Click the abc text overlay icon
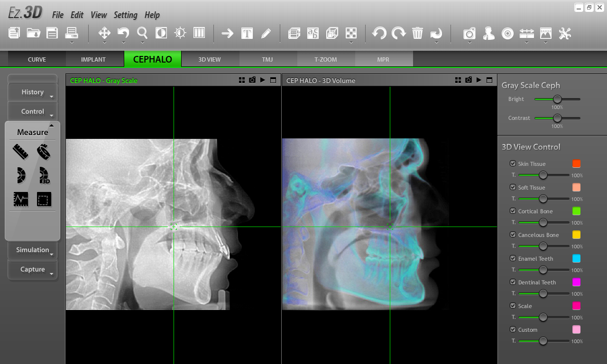The image size is (607, 364). point(313,33)
